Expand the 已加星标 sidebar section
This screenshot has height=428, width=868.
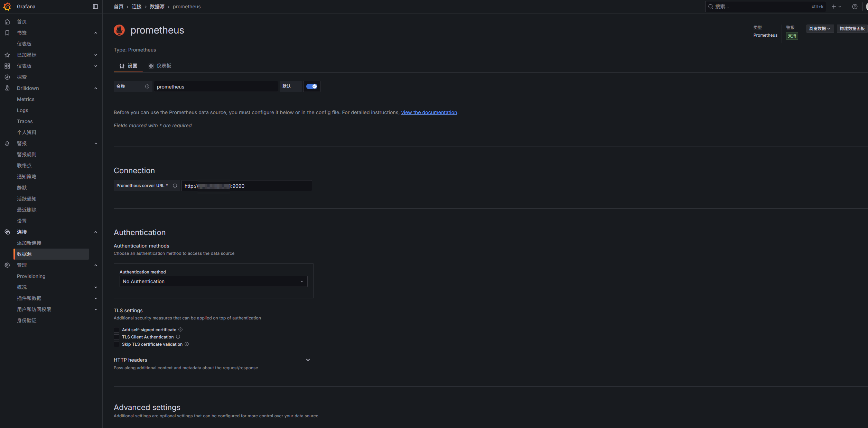96,55
